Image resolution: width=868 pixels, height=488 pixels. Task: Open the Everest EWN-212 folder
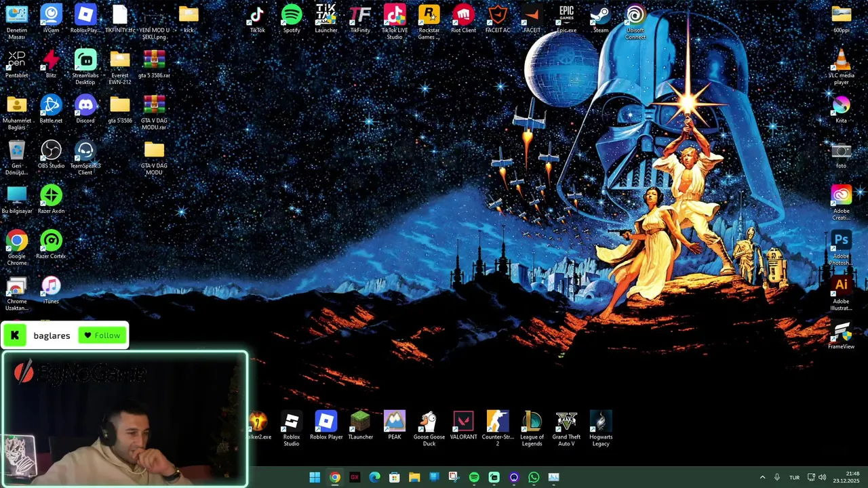click(x=120, y=66)
